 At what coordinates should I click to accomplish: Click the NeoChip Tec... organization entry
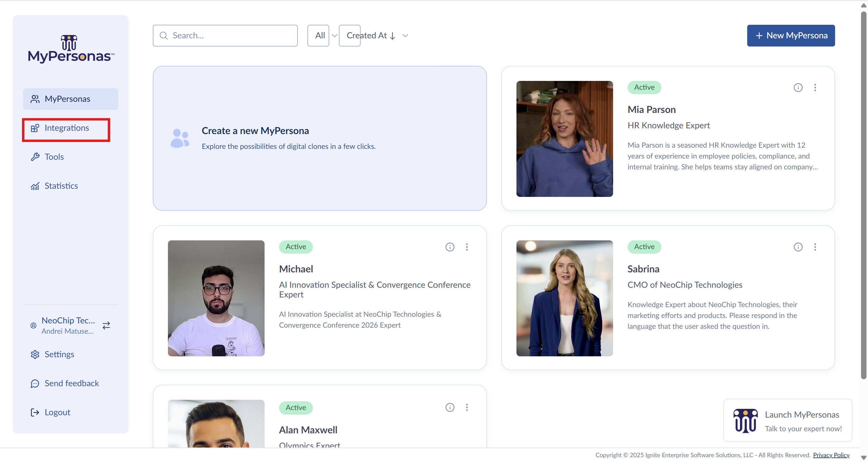[x=68, y=326]
